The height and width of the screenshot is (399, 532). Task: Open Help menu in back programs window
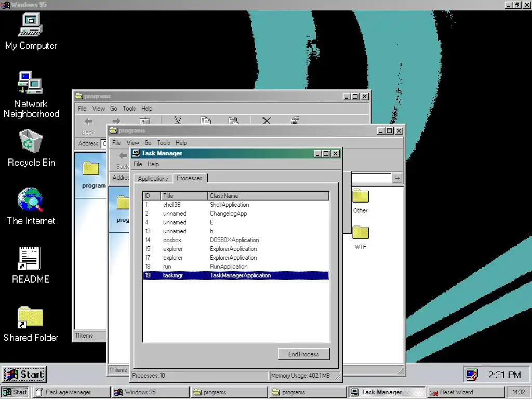(x=147, y=109)
